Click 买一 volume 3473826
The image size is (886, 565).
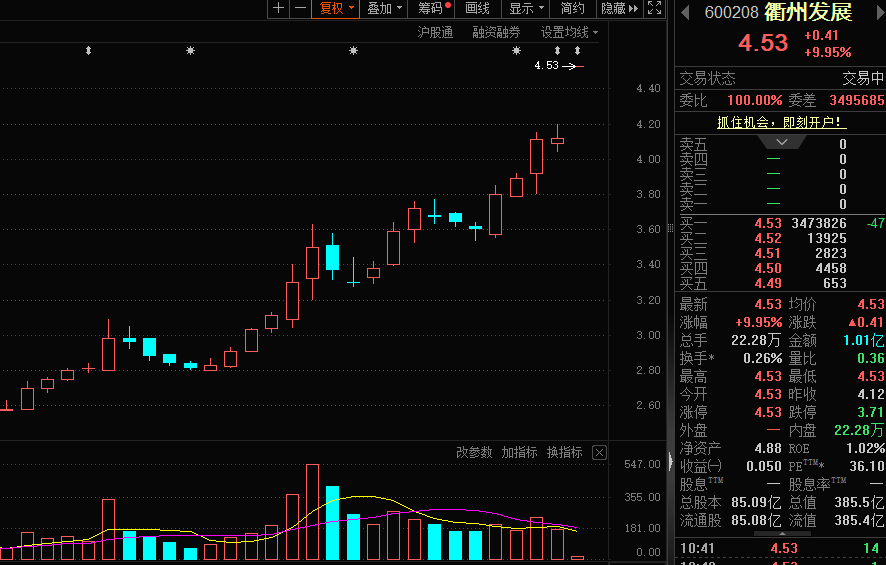coord(819,223)
